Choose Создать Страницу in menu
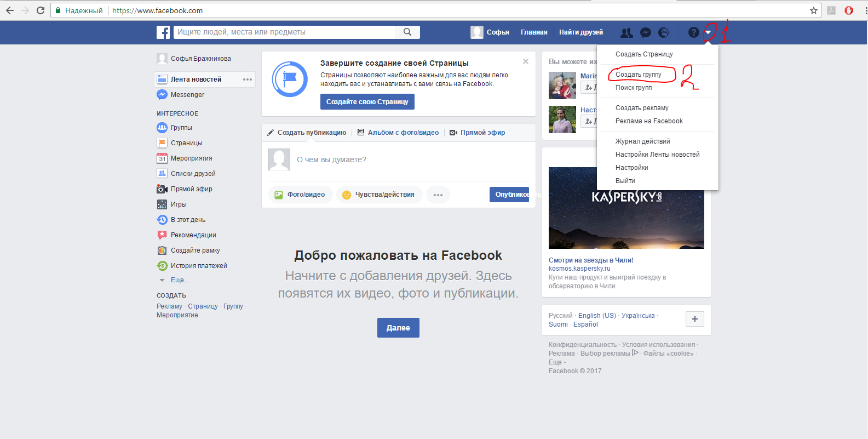Viewport: 868px width, 439px height. (644, 54)
